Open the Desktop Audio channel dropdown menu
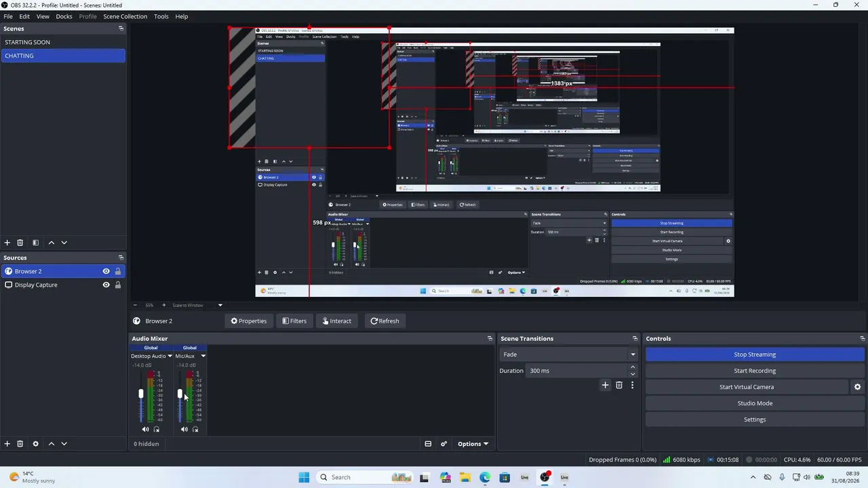 pyautogui.click(x=170, y=356)
